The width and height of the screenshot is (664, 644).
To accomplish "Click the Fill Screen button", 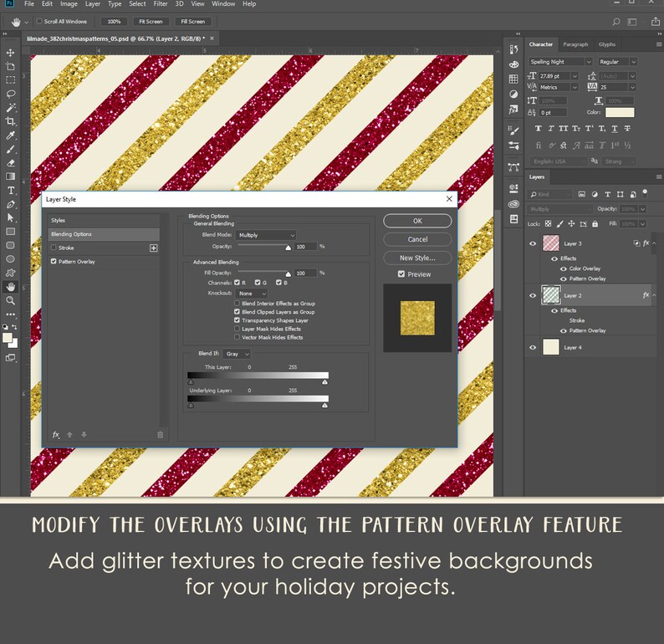I will click(x=193, y=22).
